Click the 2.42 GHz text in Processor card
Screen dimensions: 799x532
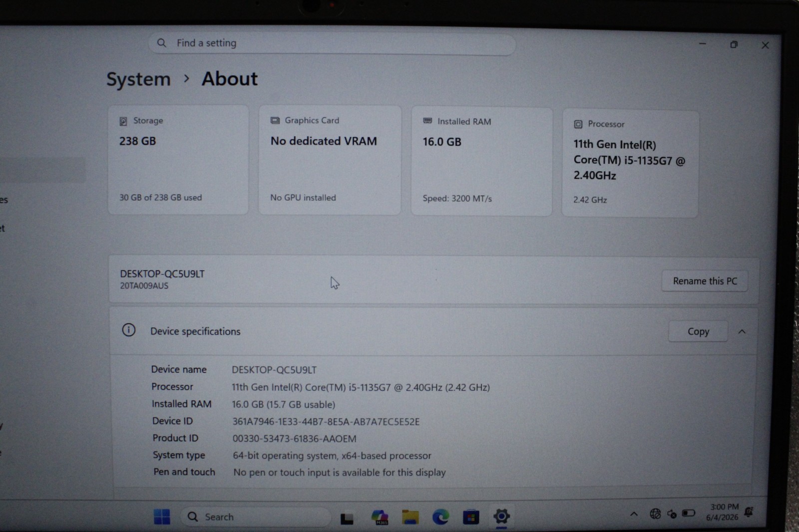coord(590,200)
